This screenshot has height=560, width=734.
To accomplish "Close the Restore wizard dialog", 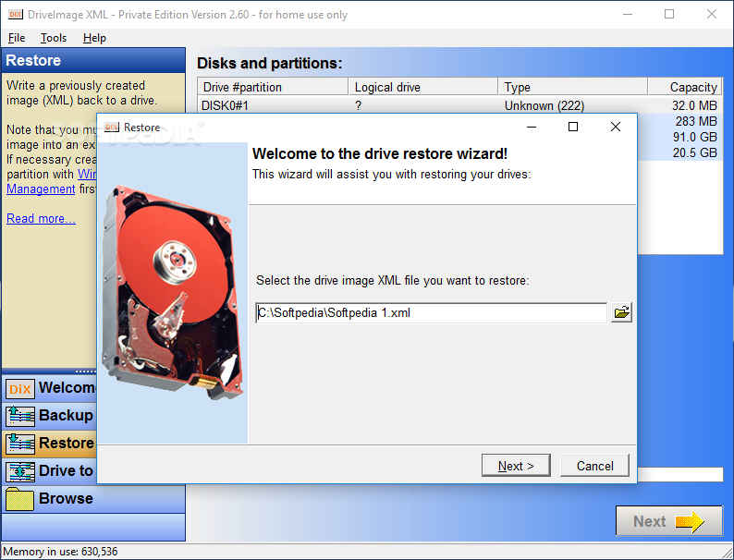I will pyautogui.click(x=616, y=127).
